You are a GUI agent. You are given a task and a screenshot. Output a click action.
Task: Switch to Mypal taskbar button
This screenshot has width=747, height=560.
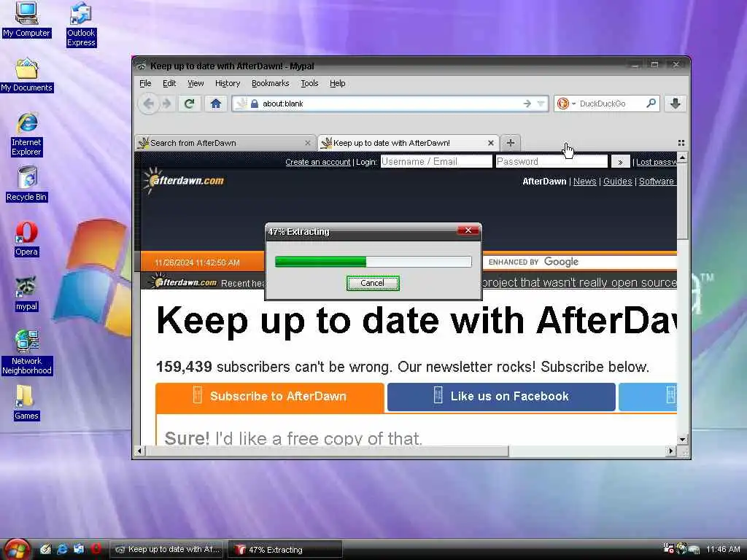coord(169,550)
